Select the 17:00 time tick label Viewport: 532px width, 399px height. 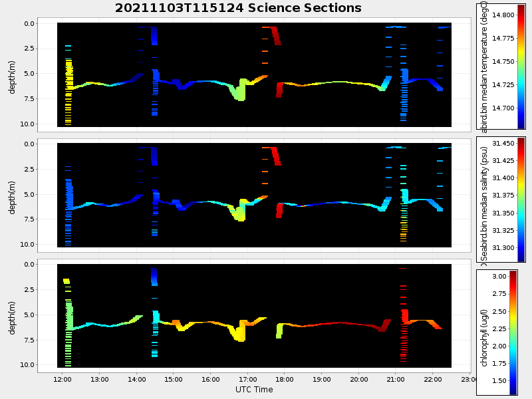(247, 379)
